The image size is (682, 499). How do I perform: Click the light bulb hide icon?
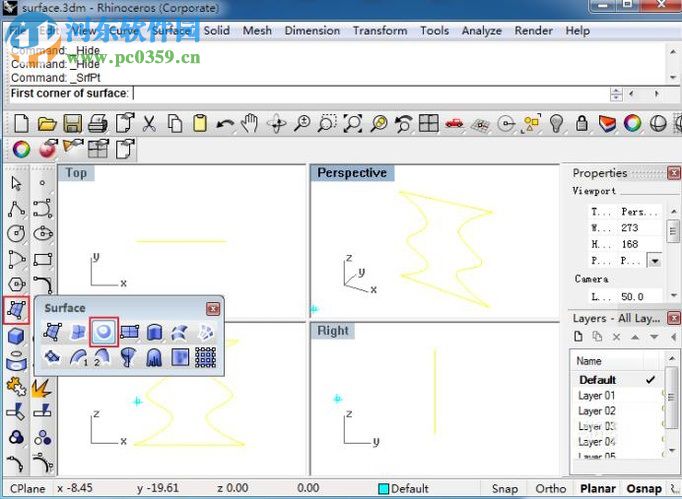[x=556, y=124]
